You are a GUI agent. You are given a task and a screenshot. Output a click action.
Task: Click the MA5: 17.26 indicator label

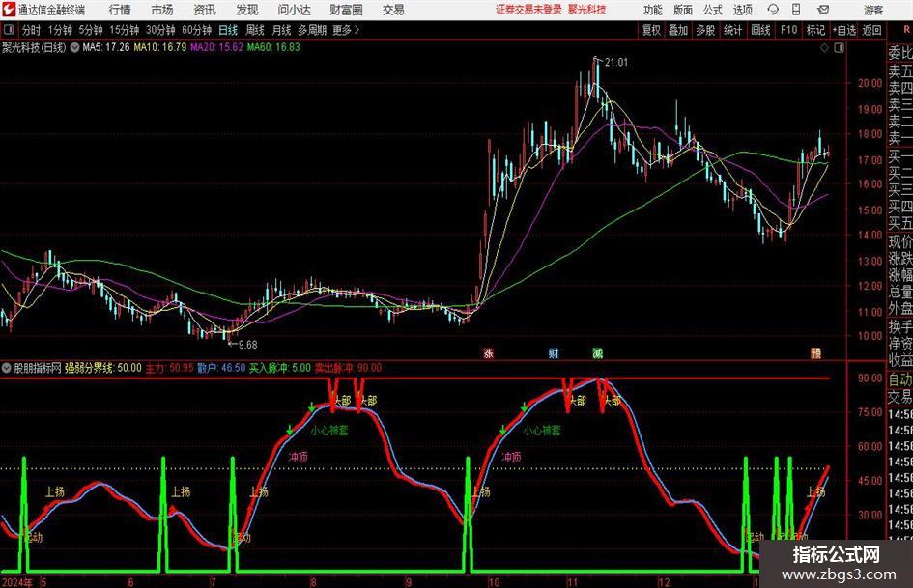(106, 47)
